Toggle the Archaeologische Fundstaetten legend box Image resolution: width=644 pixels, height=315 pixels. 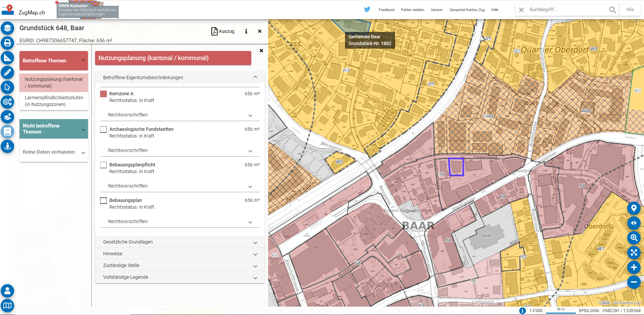pos(103,129)
